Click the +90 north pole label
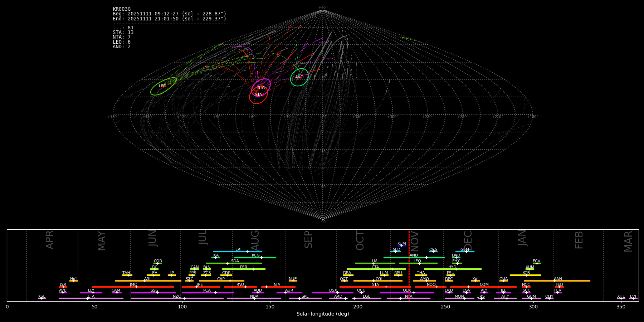644x322 pixels. [x=322, y=8]
